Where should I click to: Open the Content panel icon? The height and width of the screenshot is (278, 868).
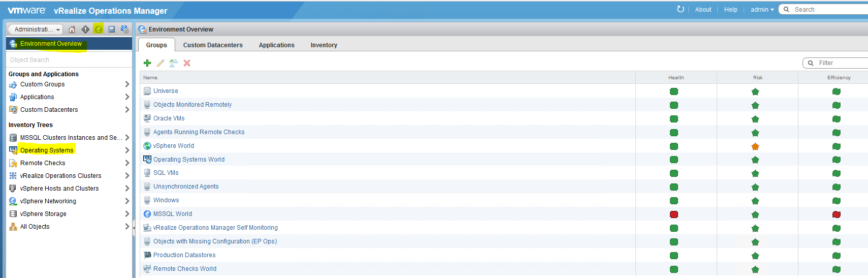pos(112,29)
